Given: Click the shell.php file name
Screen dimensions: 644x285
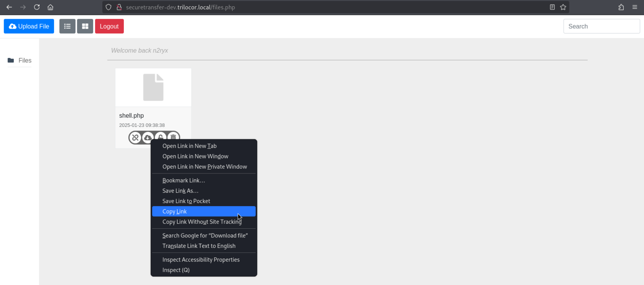Looking at the screenshot, I should click(131, 116).
